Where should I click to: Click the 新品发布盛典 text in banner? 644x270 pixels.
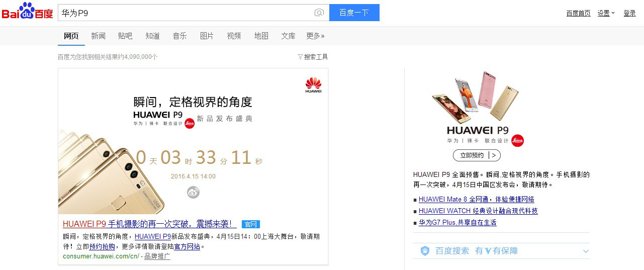pyautogui.click(x=224, y=119)
